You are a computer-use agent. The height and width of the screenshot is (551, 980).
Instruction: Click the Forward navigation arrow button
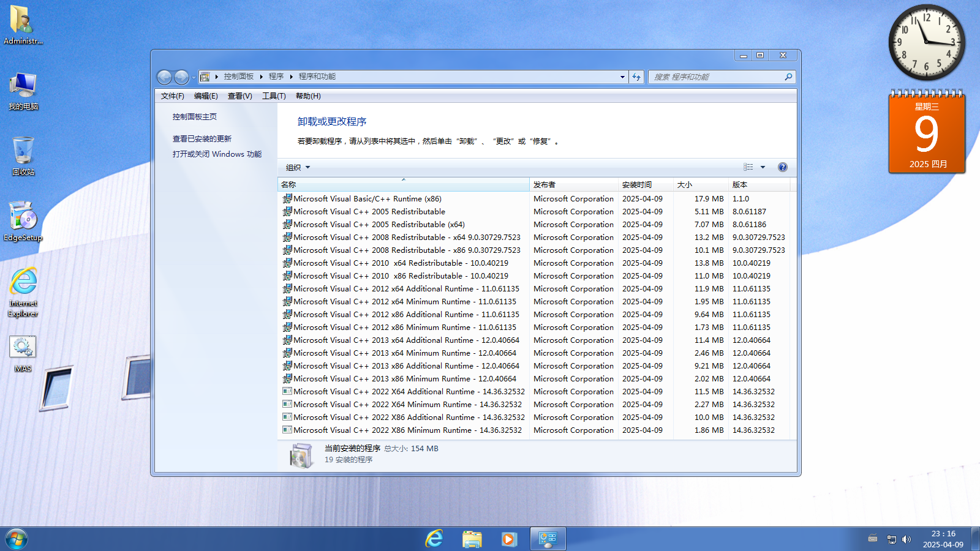pyautogui.click(x=181, y=77)
